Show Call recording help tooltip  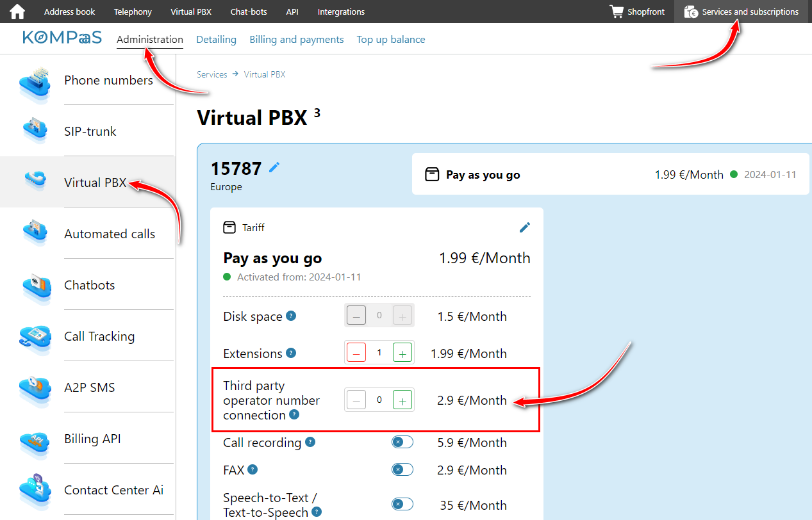coord(310,442)
